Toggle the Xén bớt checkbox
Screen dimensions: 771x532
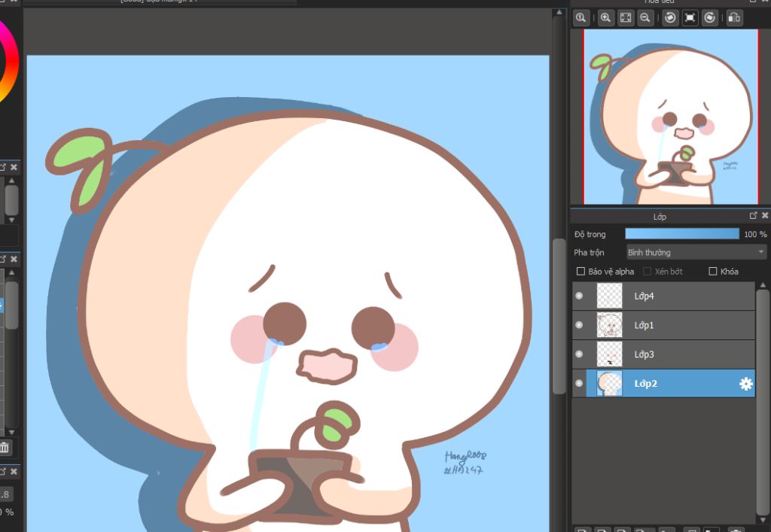647,271
